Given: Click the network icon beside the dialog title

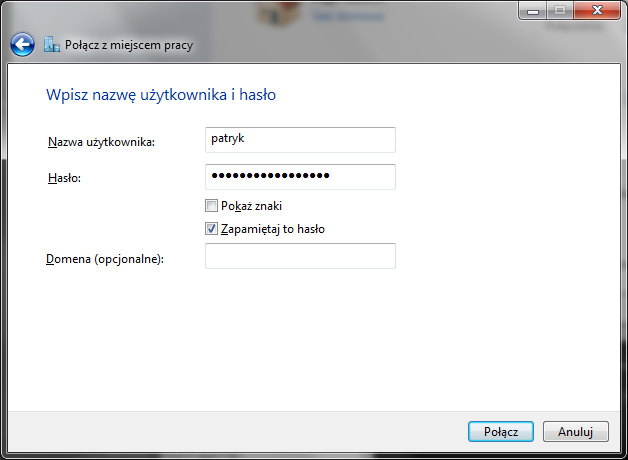Looking at the screenshot, I should [x=51, y=45].
